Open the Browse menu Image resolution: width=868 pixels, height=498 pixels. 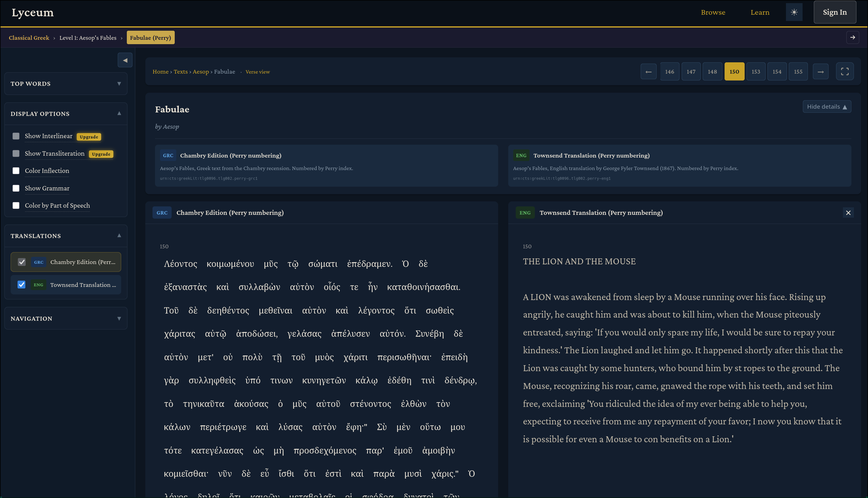(713, 12)
